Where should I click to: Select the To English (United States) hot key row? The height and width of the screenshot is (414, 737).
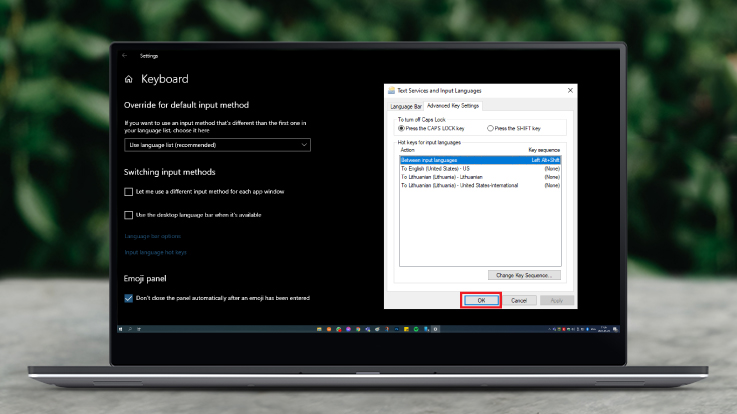pos(440,168)
